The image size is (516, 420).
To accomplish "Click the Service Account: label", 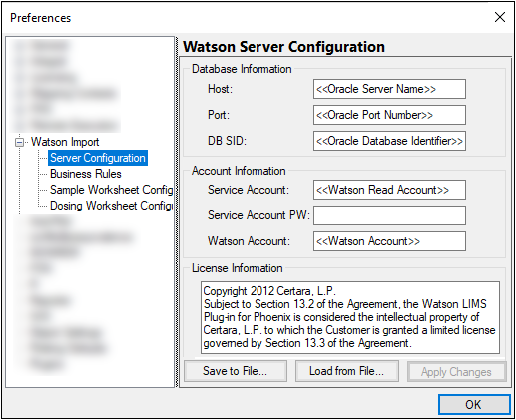I will point(249,190).
